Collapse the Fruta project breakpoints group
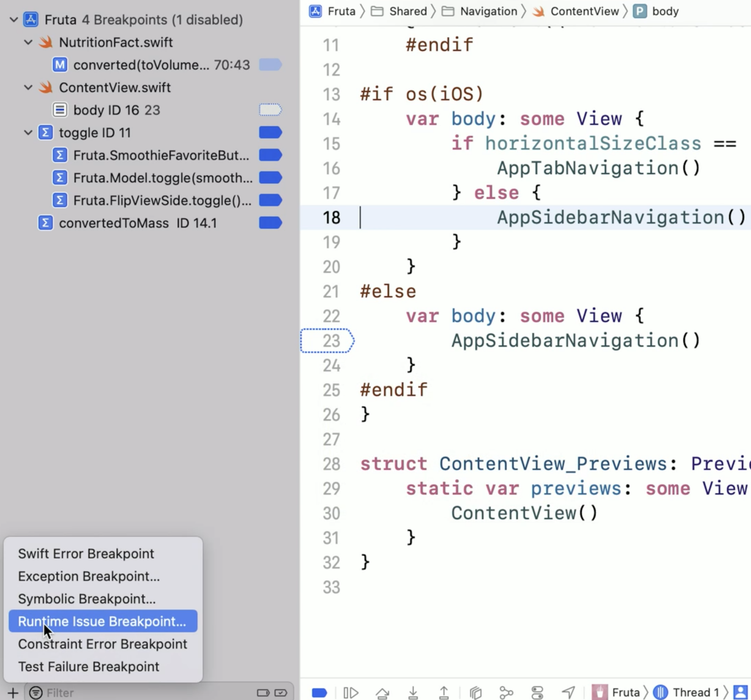 (x=14, y=20)
